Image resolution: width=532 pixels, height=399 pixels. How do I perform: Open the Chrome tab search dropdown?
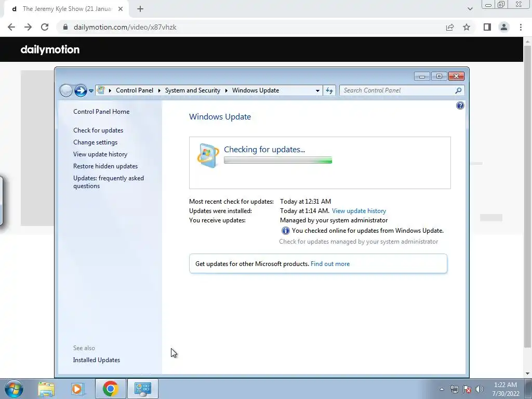[470, 9]
